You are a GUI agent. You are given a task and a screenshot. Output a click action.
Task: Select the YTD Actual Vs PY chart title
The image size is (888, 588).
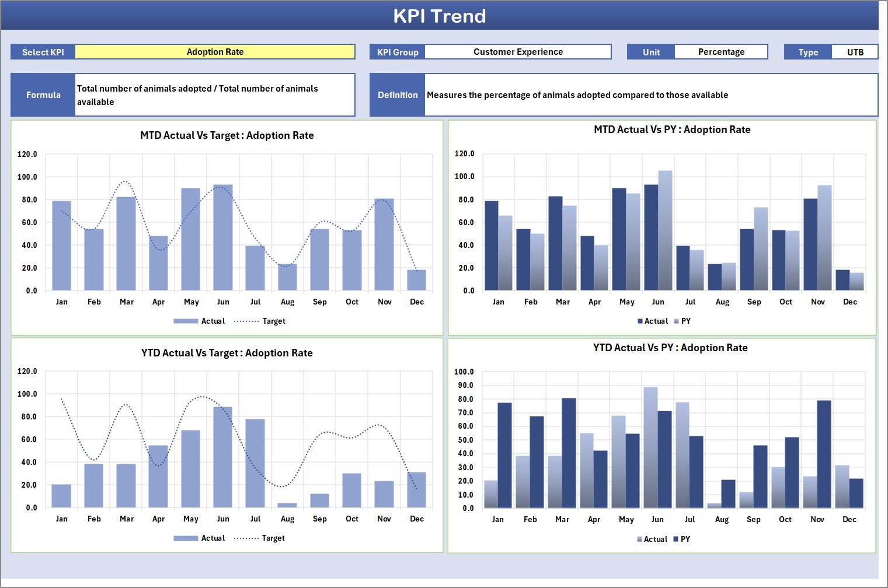(x=670, y=348)
